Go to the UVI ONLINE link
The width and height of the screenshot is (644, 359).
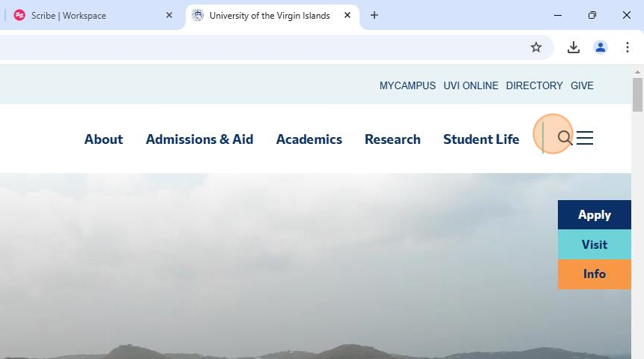coord(470,85)
